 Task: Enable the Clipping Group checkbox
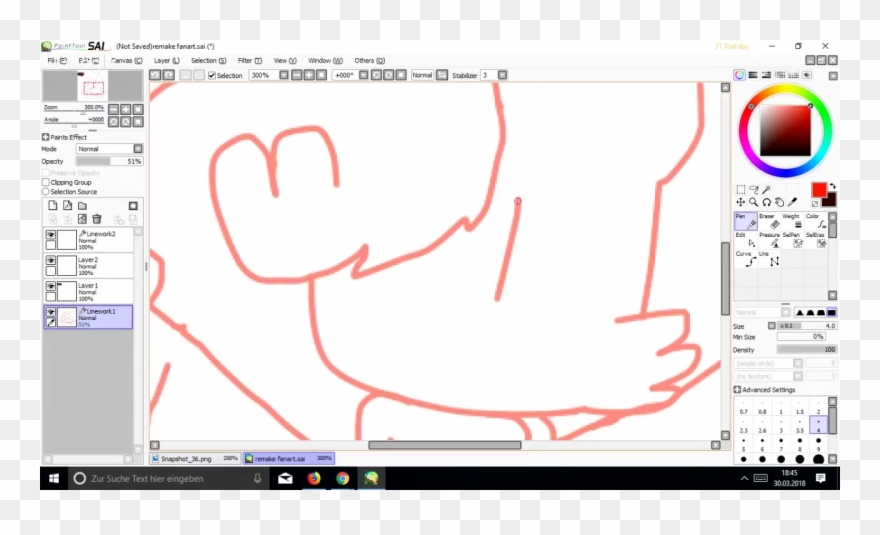[45, 182]
